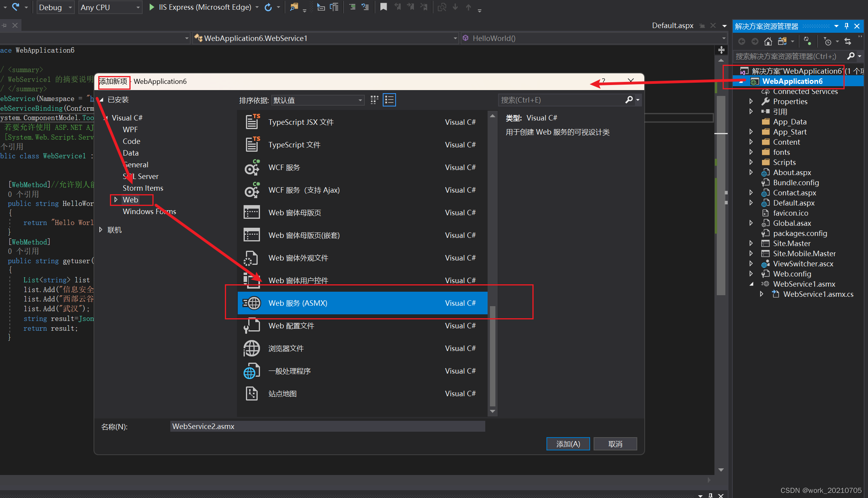Switch dialog to list view icon
The image size is (868, 498).
click(389, 100)
